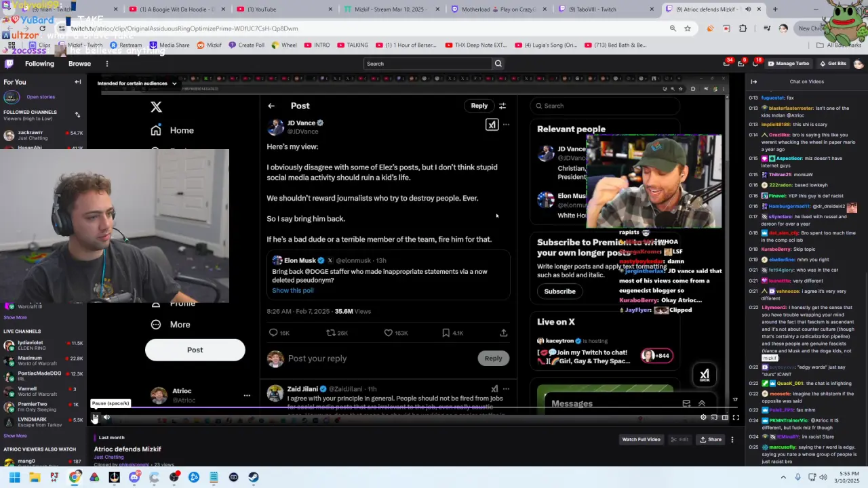Open Twitch whispers with 18 badge
This screenshot has height=488, width=868.
(755, 64)
